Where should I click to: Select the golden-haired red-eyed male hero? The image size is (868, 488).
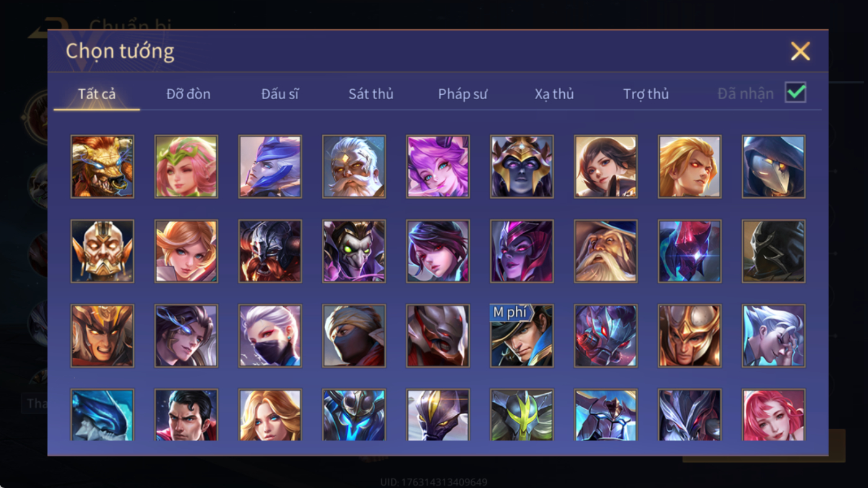(x=689, y=167)
